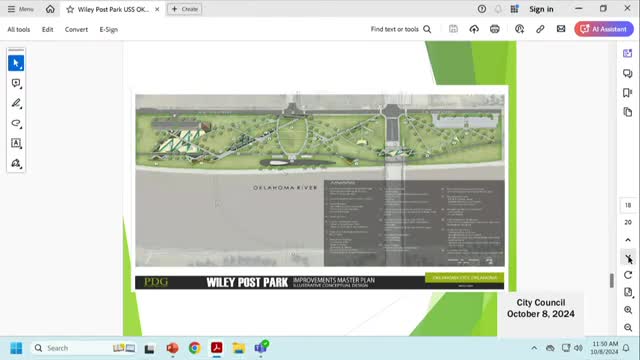Click the Sign in link
Screen dimensions: 640x360
541,9
